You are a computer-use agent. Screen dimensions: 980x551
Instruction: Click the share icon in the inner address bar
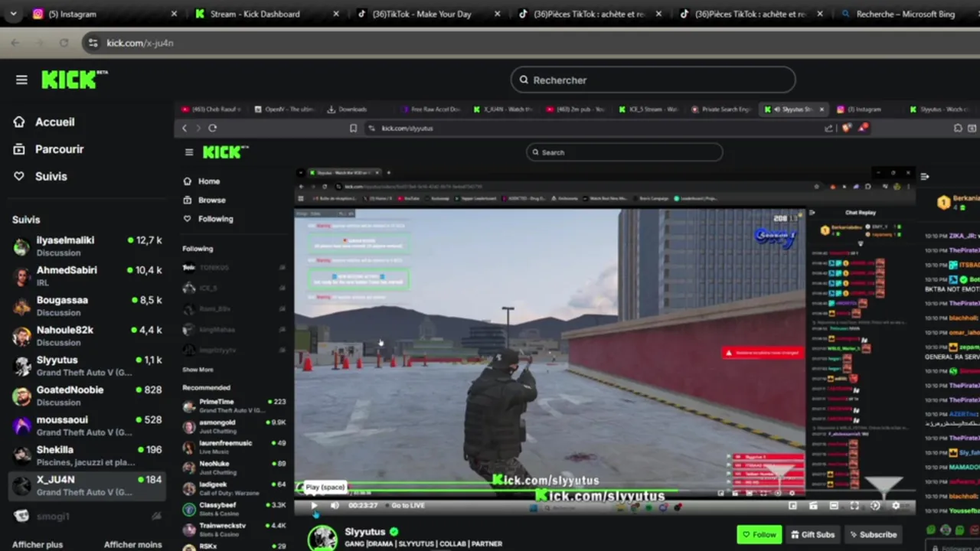tap(828, 128)
